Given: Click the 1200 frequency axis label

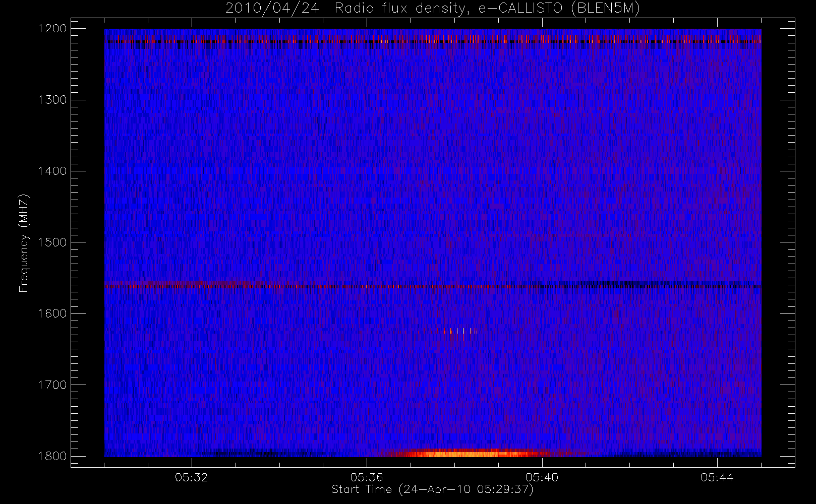Looking at the screenshot, I should [x=52, y=29].
